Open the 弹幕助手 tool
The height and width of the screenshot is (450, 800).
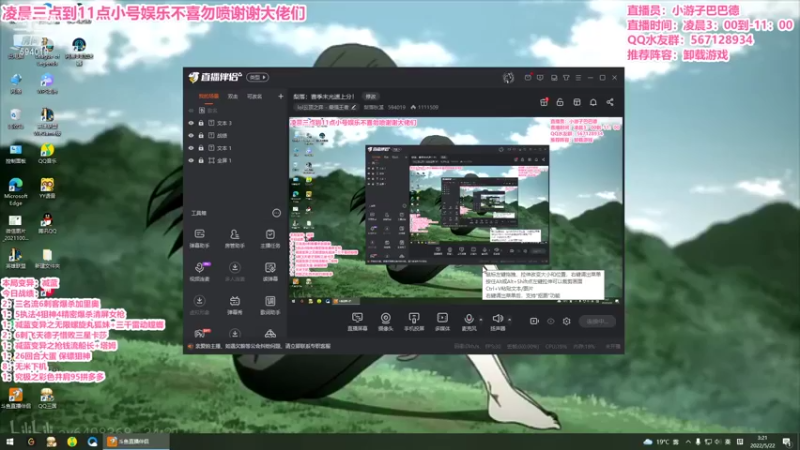point(199,238)
